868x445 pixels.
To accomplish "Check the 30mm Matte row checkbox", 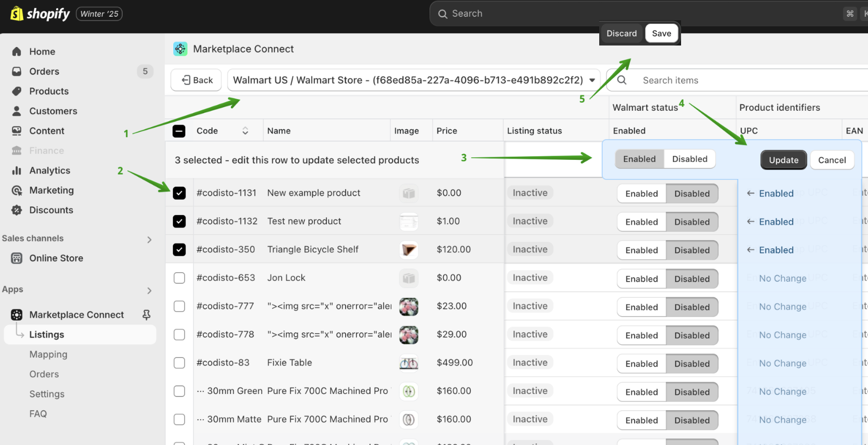I will (x=179, y=420).
